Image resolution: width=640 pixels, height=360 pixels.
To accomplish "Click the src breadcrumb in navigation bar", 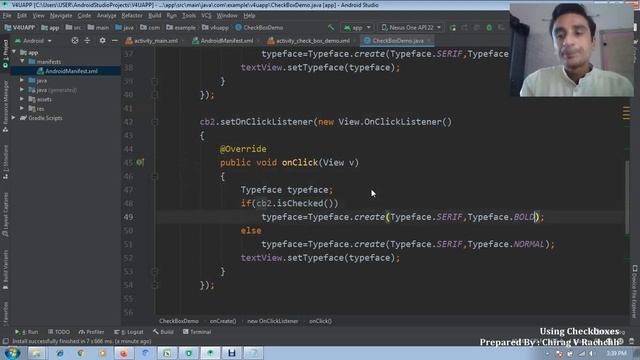I will (x=73, y=28).
